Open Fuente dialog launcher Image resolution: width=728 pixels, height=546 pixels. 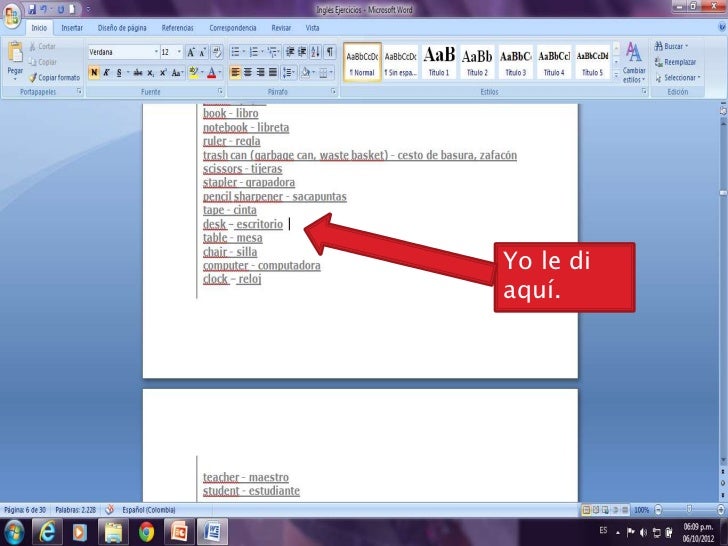[x=220, y=91]
